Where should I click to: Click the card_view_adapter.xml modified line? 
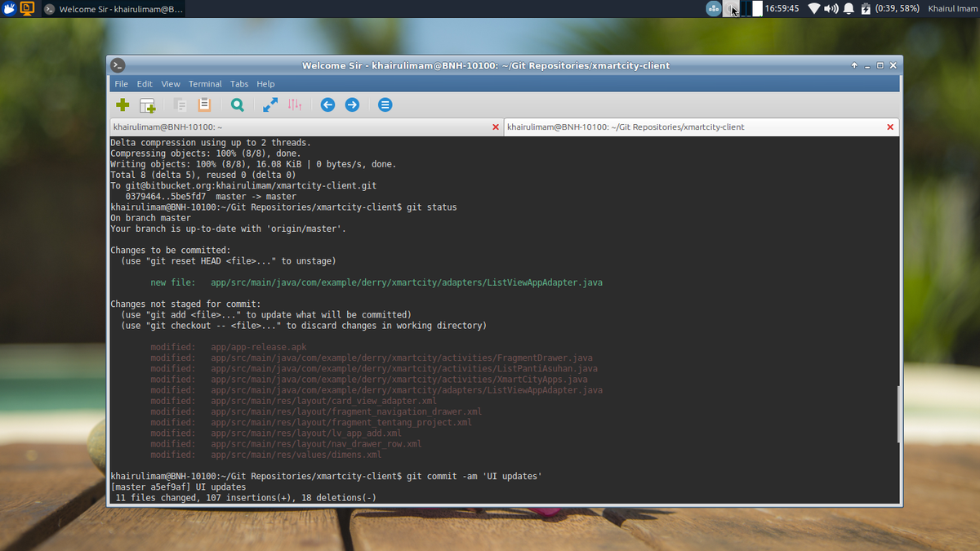(293, 401)
